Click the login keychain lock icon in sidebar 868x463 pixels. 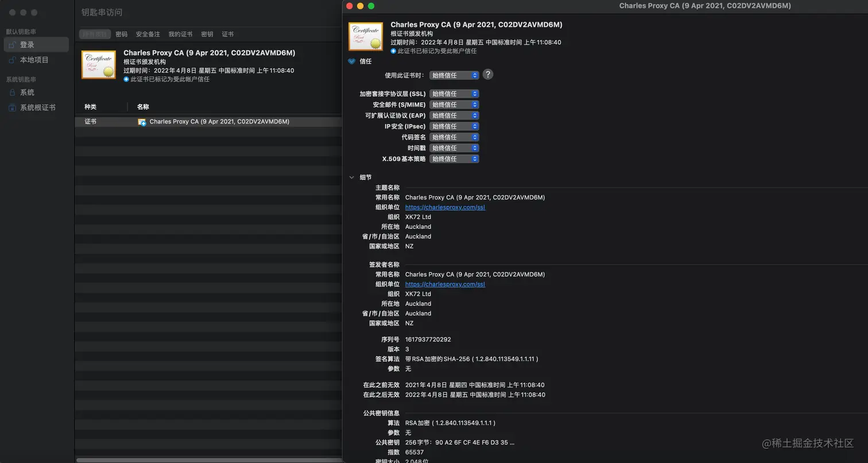[x=13, y=44]
